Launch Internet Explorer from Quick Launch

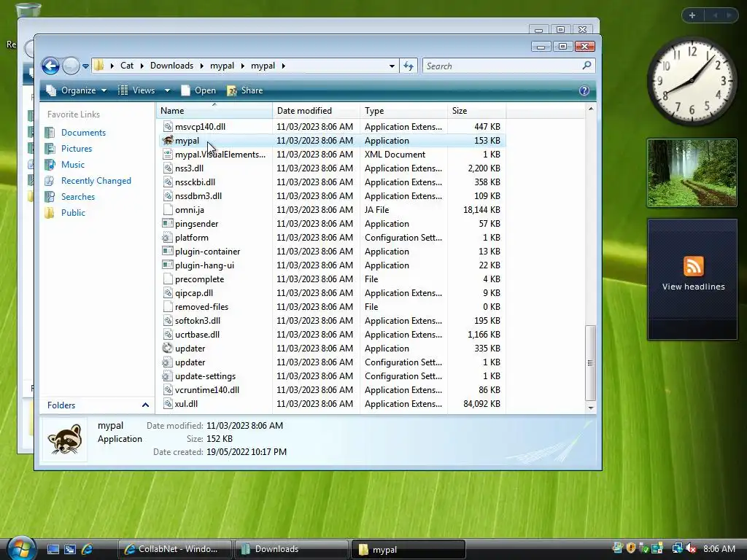click(88, 549)
